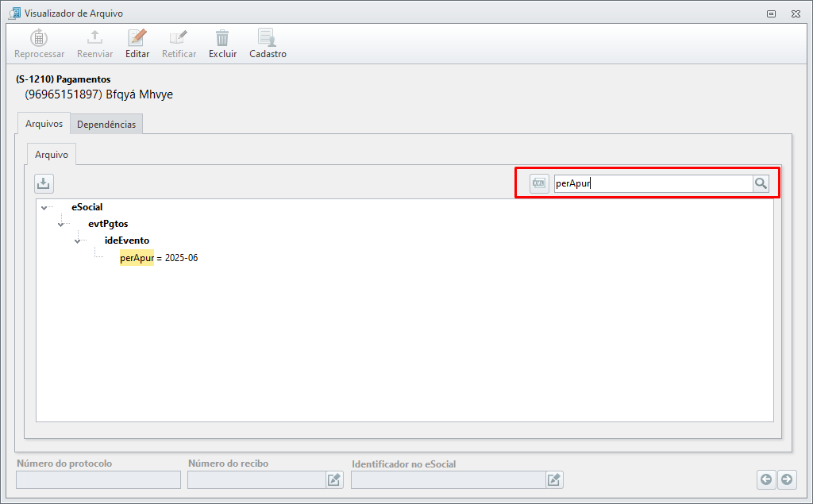Select the eSocial tree item
Image resolution: width=813 pixels, height=504 pixels.
point(87,207)
